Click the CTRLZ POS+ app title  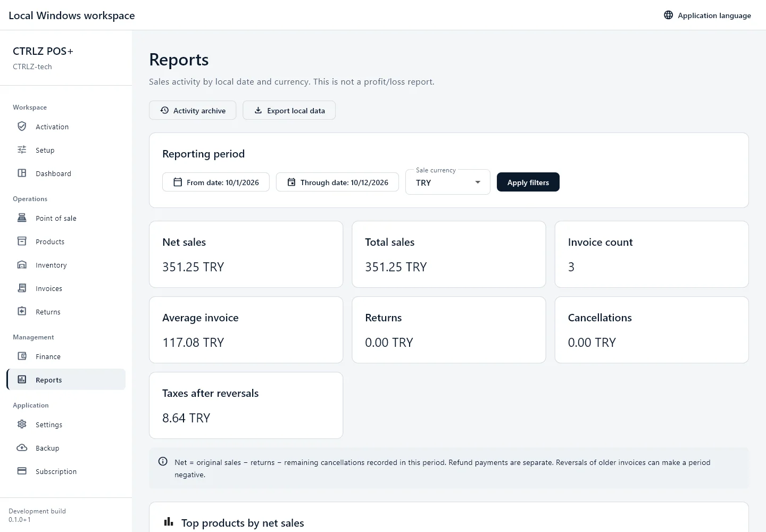43,51
